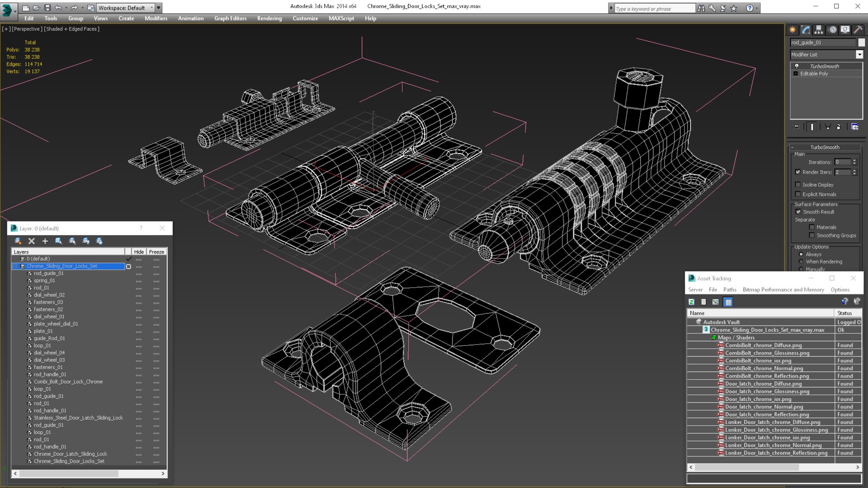This screenshot has width=868, height=488.
Task: Click Create New Layer icon
Action: click(x=18, y=241)
